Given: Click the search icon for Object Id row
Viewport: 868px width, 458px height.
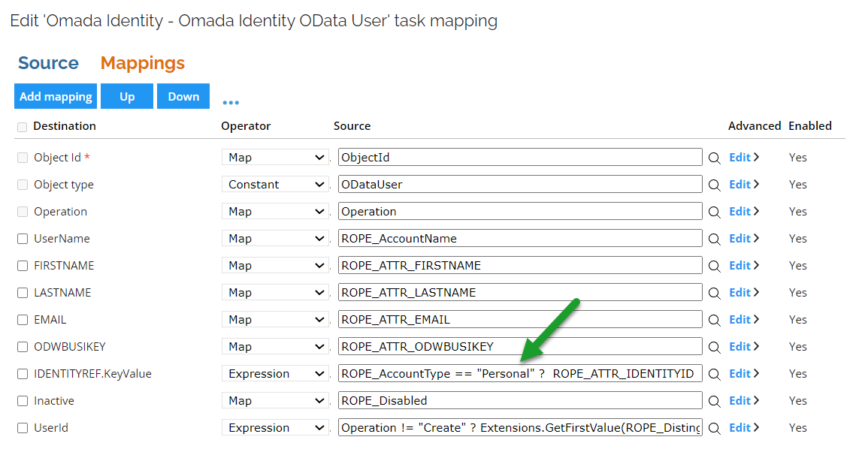Looking at the screenshot, I should click(x=714, y=158).
